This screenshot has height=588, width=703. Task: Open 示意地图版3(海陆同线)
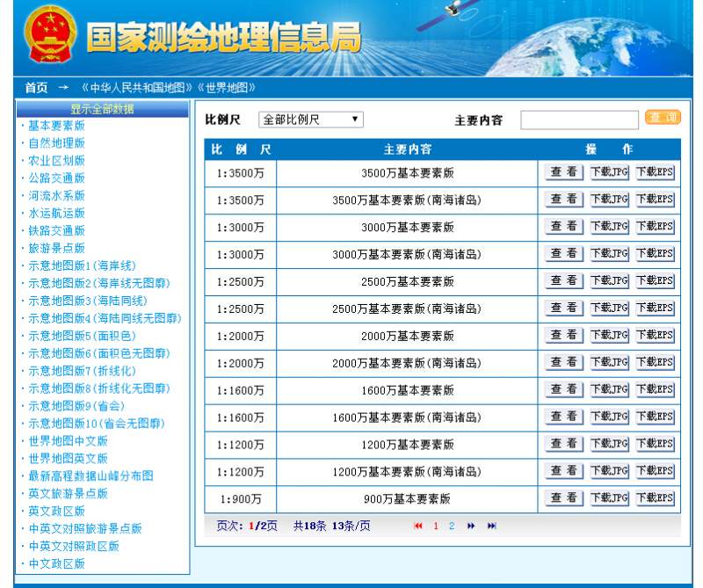pyautogui.click(x=88, y=301)
